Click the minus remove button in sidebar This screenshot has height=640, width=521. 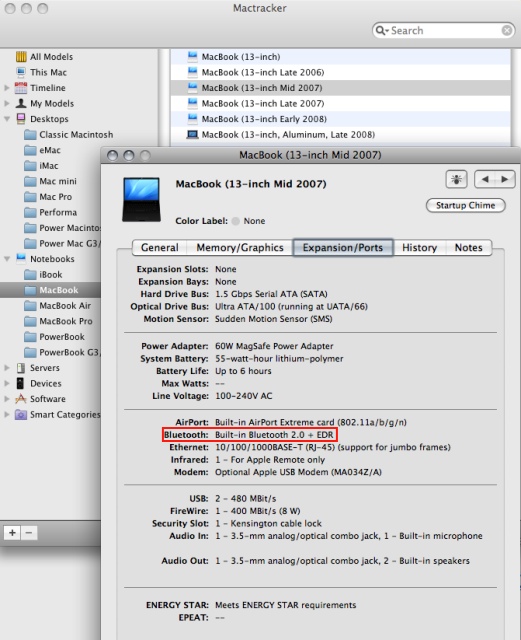29,533
